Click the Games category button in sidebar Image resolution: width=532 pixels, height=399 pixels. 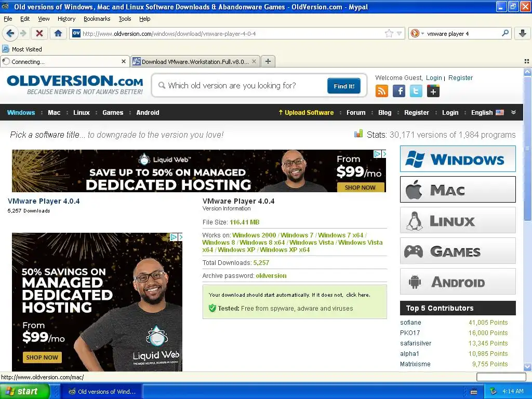pyautogui.click(x=458, y=251)
